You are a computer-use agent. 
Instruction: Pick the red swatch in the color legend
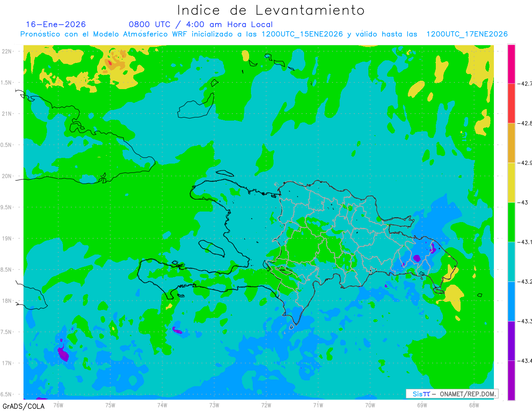pyautogui.click(x=511, y=103)
